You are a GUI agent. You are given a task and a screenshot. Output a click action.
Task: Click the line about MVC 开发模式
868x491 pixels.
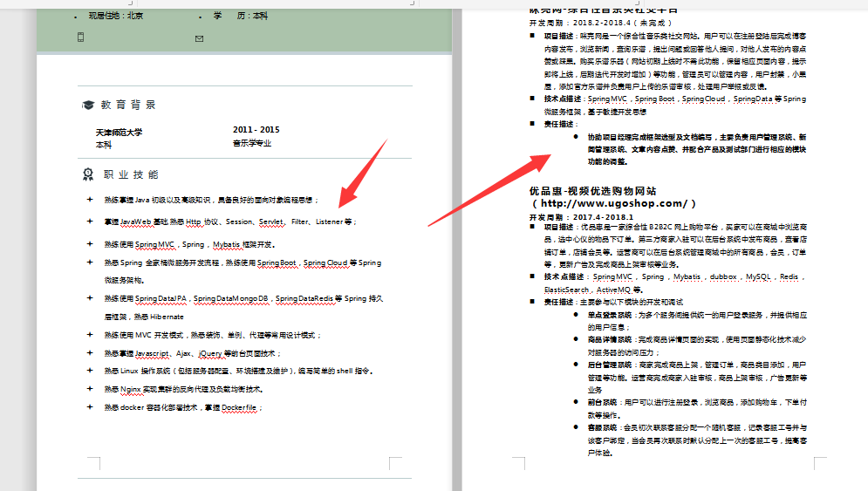(213, 335)
